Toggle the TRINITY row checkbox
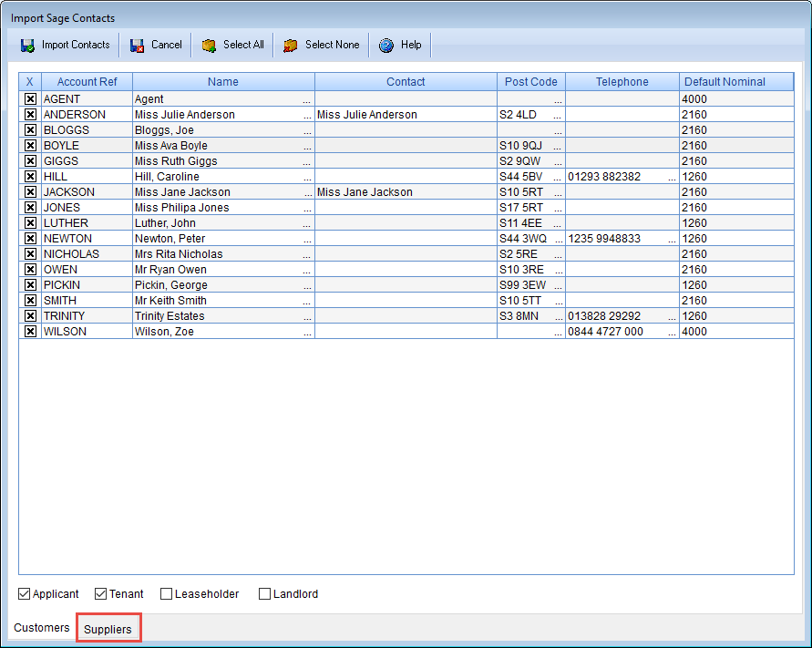 (x=31, y=316)
